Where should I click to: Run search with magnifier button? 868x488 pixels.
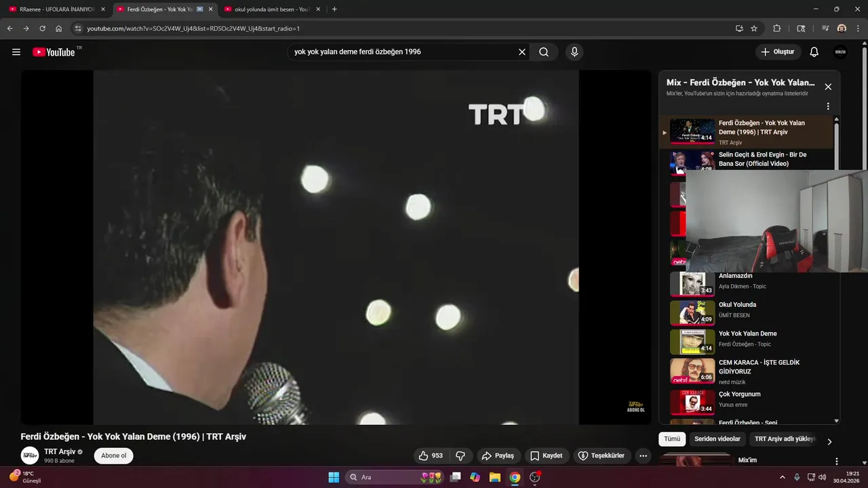pyautogui.click(x=544, y=52)
